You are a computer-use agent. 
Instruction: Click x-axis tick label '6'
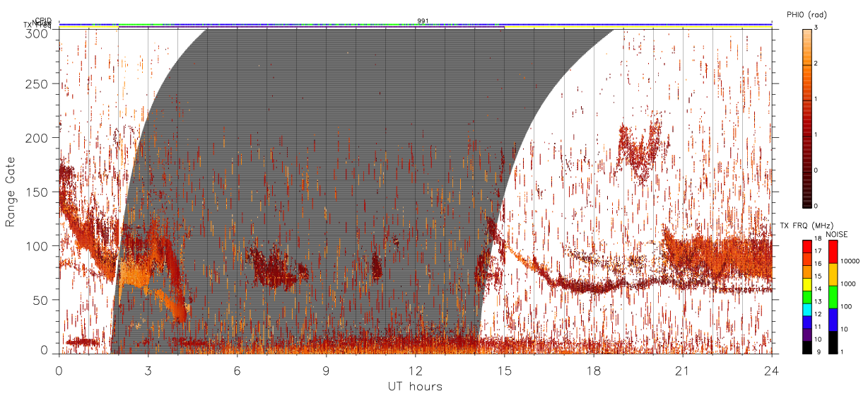pos(237,371)
